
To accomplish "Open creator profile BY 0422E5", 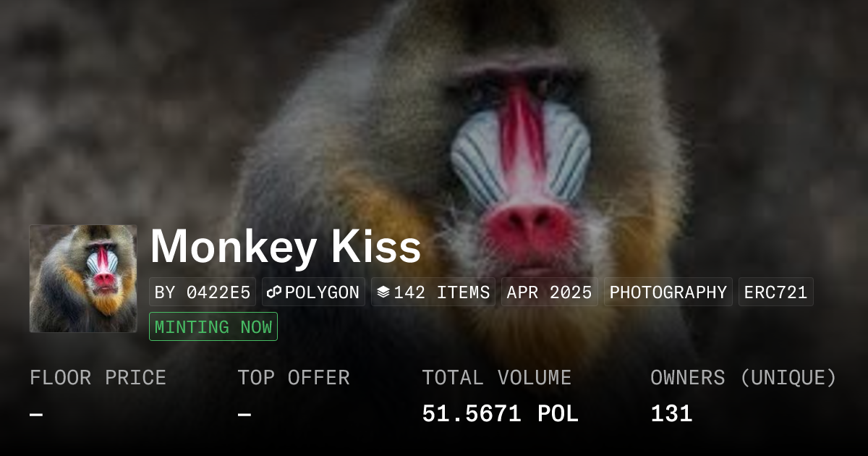I will (x=203, y=292).
